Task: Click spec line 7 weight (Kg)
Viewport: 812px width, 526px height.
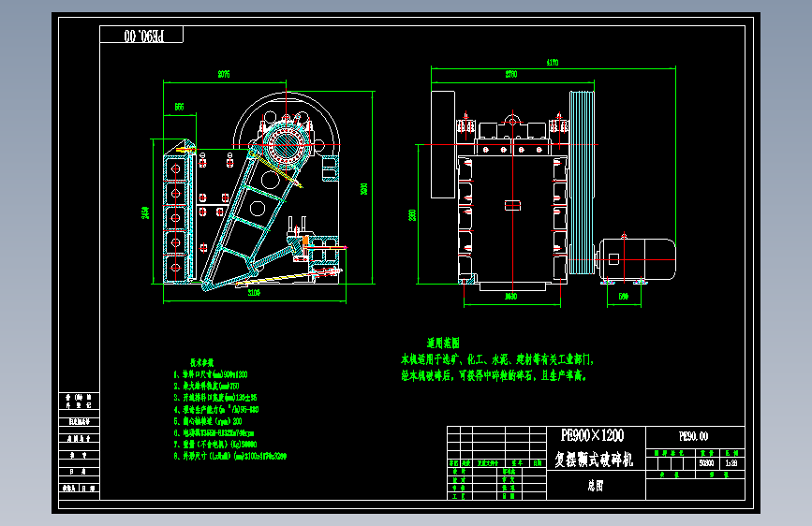Action: [214, 445]
